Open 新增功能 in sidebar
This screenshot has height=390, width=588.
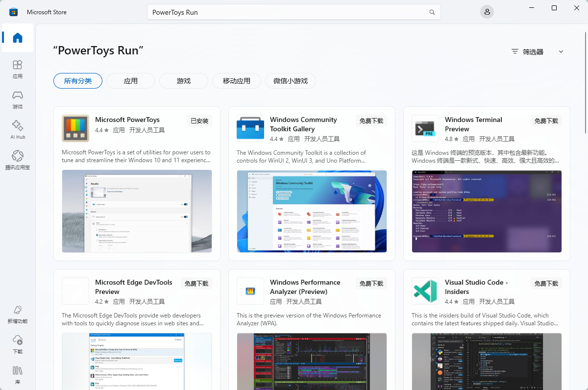coord(18,314)
